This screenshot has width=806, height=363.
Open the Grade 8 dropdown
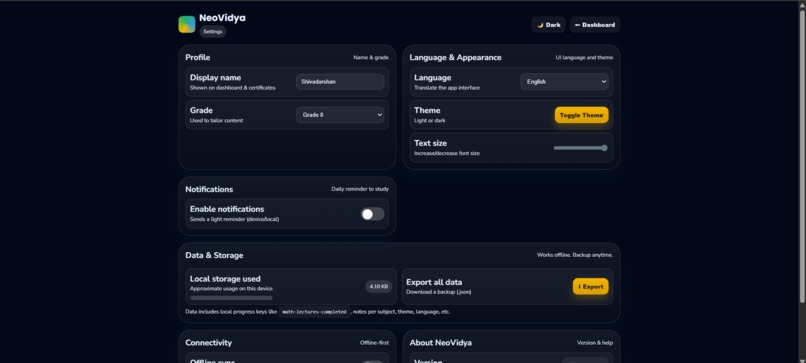340,115
